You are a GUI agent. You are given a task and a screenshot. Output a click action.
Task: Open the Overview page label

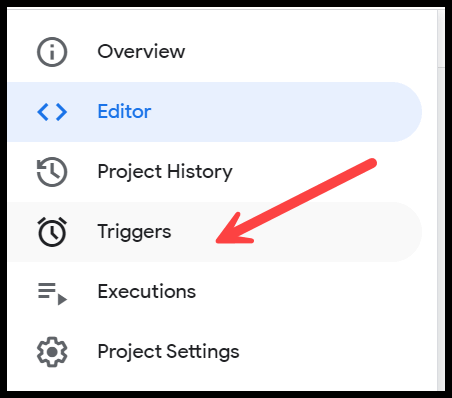click(141, 51)
